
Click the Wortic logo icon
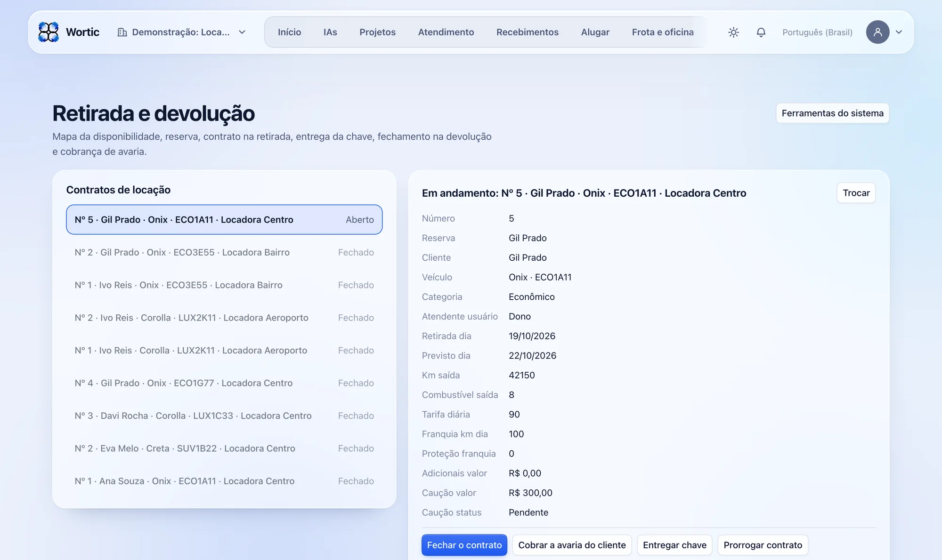click(49, 32)
